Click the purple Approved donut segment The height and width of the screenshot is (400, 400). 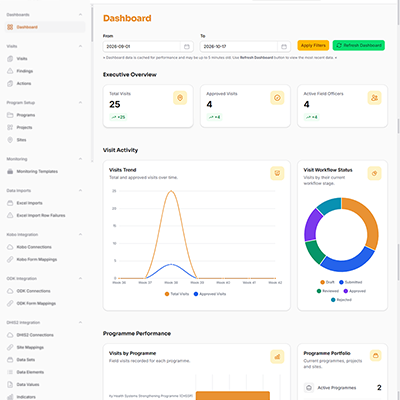click(311, 225)
